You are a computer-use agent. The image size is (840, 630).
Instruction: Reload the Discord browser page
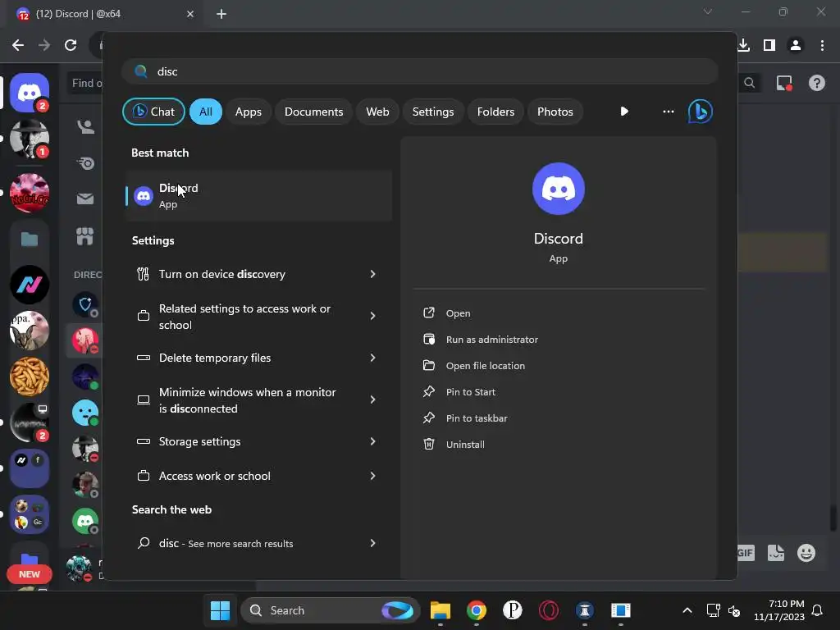coord(71,45)
